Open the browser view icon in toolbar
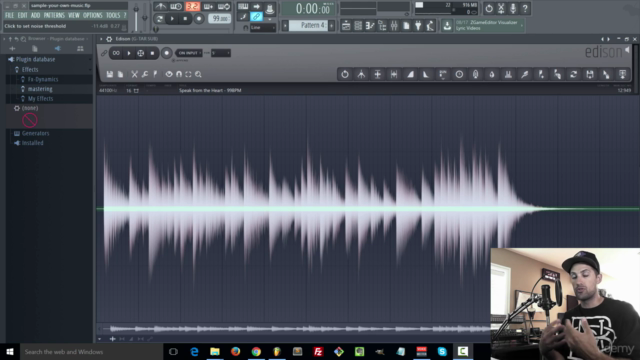640x360 pixels. coord(382,26)
